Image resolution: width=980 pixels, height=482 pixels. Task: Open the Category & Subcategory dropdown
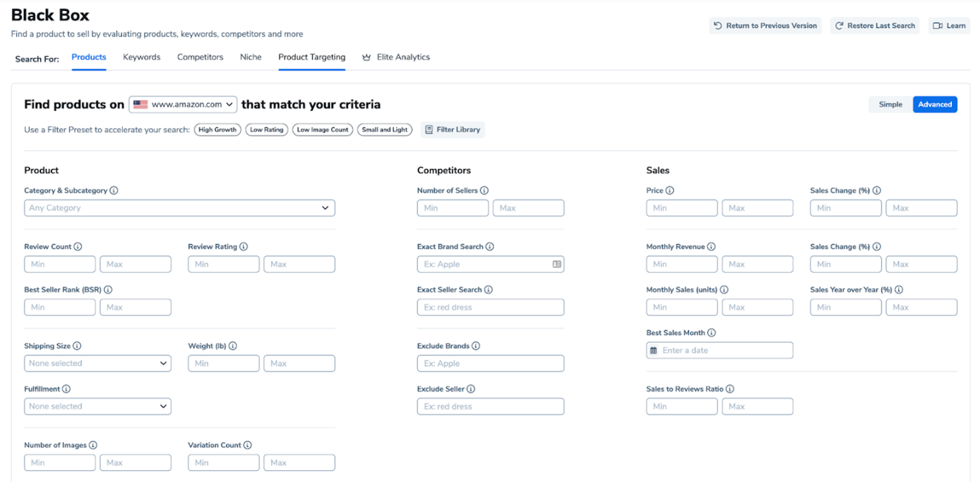coord(180,208)
